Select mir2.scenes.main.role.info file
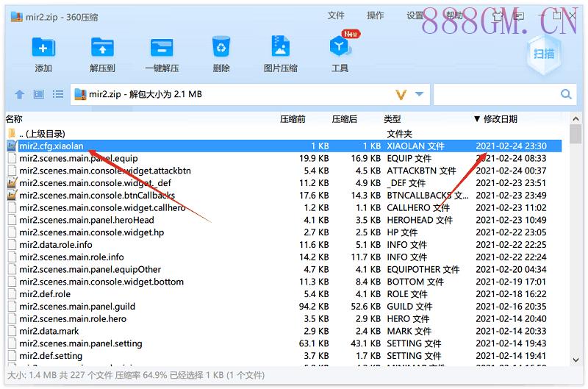Viewport: 588px width, 389px height. (x=284, y=257)
